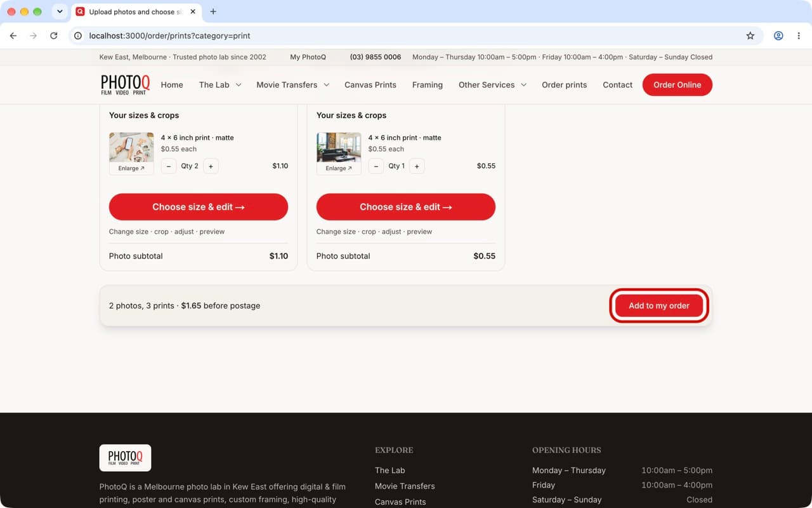812x508 pixels.
Task: Decrease quantity of the Qty 2 print
Action: (x=169, y=166)
